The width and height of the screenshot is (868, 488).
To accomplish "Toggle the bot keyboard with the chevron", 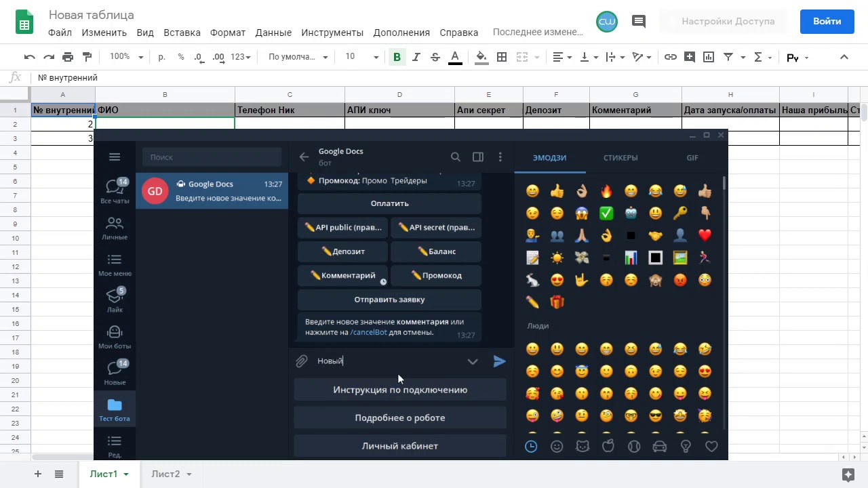I will click(473, 361).
